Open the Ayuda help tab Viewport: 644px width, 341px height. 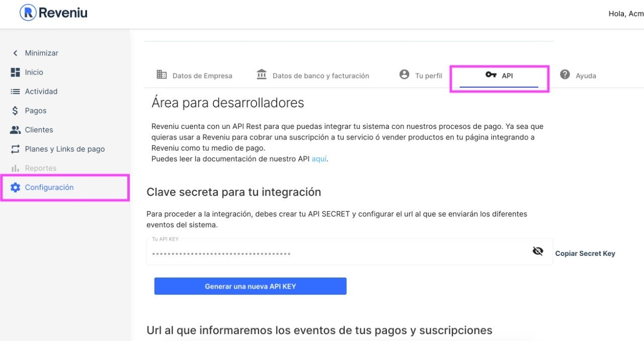pyautogui.click(x=578, y=76)
